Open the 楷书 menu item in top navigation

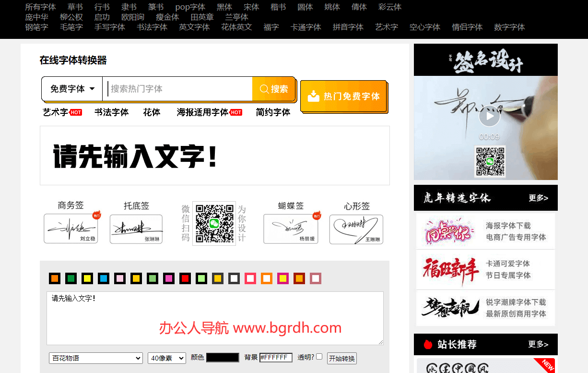pos(278,7)
